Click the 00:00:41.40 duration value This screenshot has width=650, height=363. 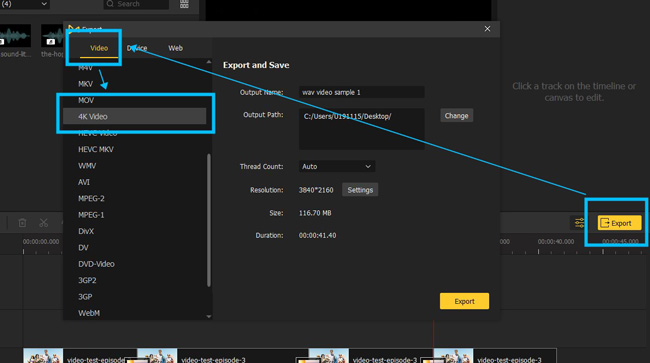click(x=318, y=235)
